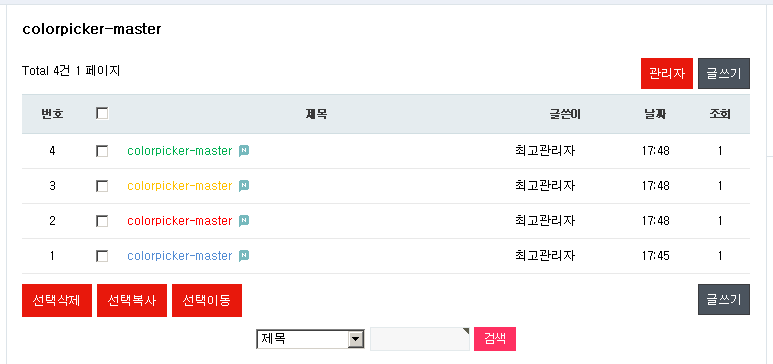
Task: Check the box for post number 2
Action: [x=102, y=221]
